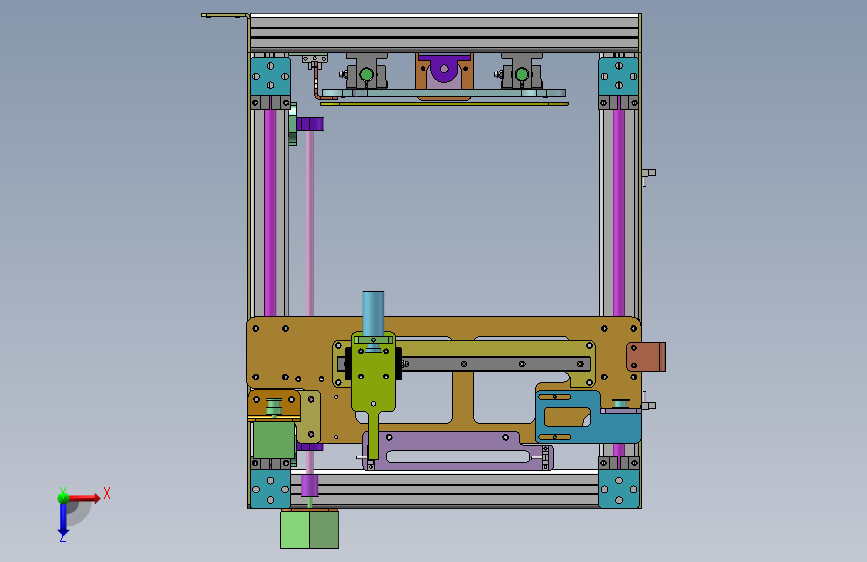Screen dimensions: 867x562
Task: Select the top-right teal corner bracket
Action: pyautogui.click(x=619, y=76)
